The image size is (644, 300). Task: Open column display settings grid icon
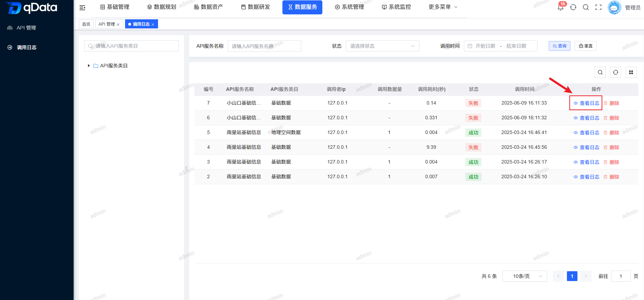[x=631, y=72]
